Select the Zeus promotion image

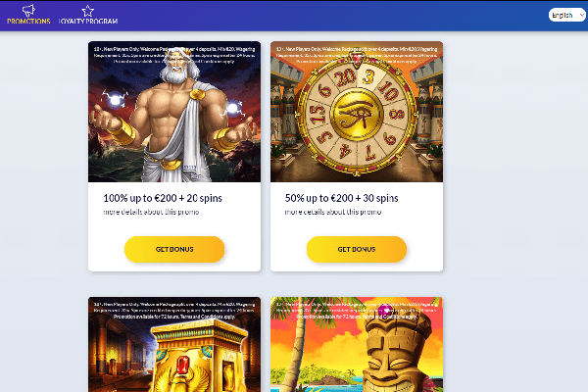point(174,112)
